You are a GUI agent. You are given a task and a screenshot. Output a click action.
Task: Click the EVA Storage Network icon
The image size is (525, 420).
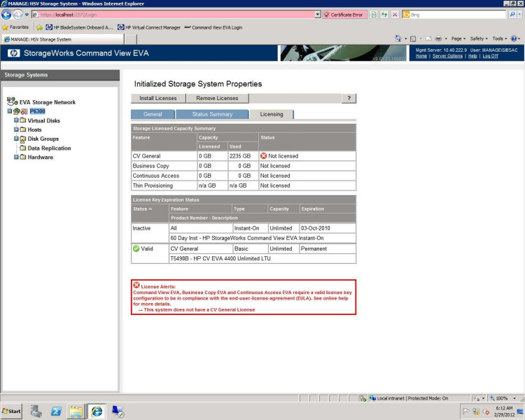pyautogui.click(x=12, y=101)
